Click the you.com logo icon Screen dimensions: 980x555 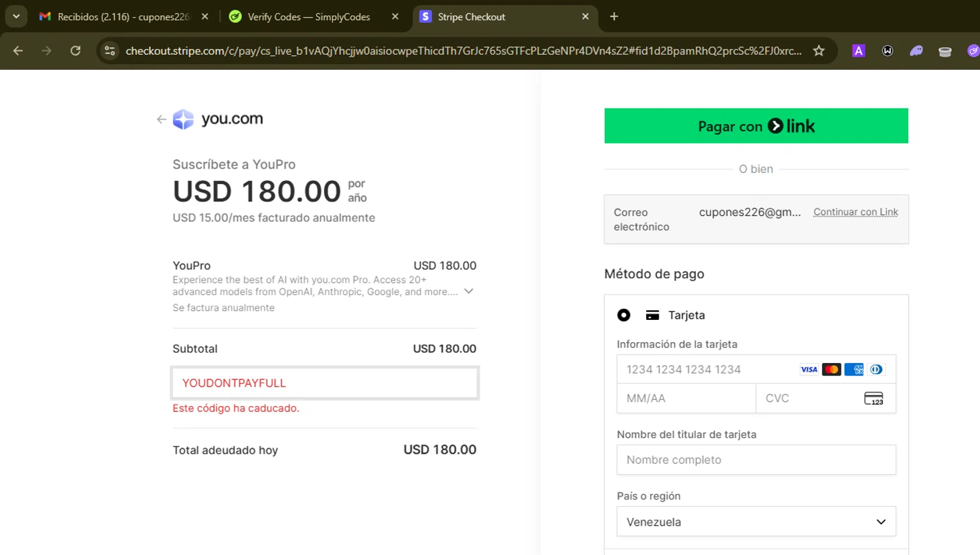coord(183,119)
